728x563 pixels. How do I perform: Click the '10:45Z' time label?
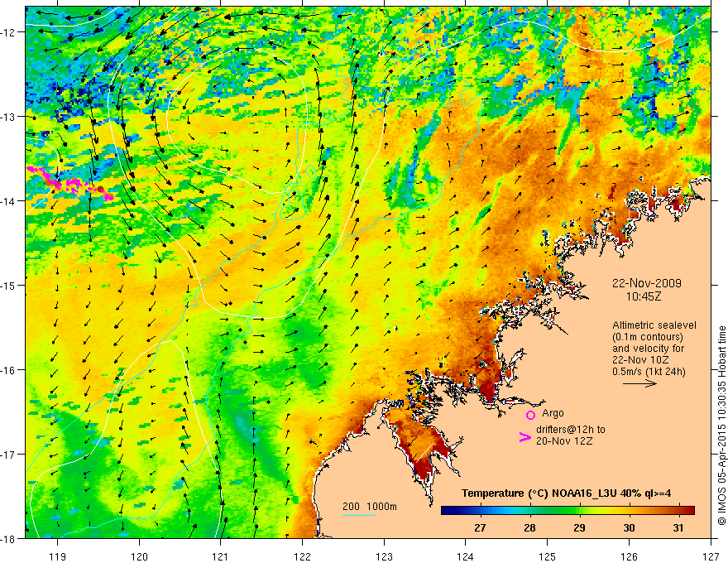click(x=643, y=296)
